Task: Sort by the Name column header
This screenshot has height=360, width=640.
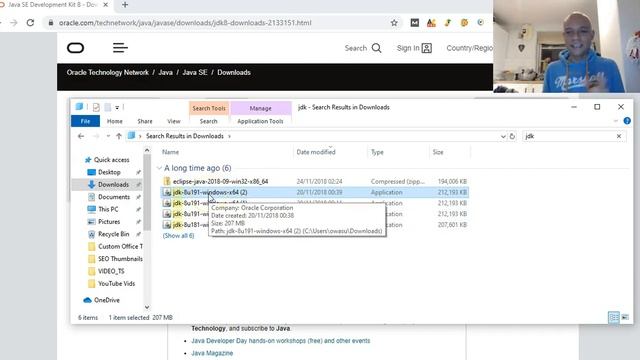Action: pos(170,152)
